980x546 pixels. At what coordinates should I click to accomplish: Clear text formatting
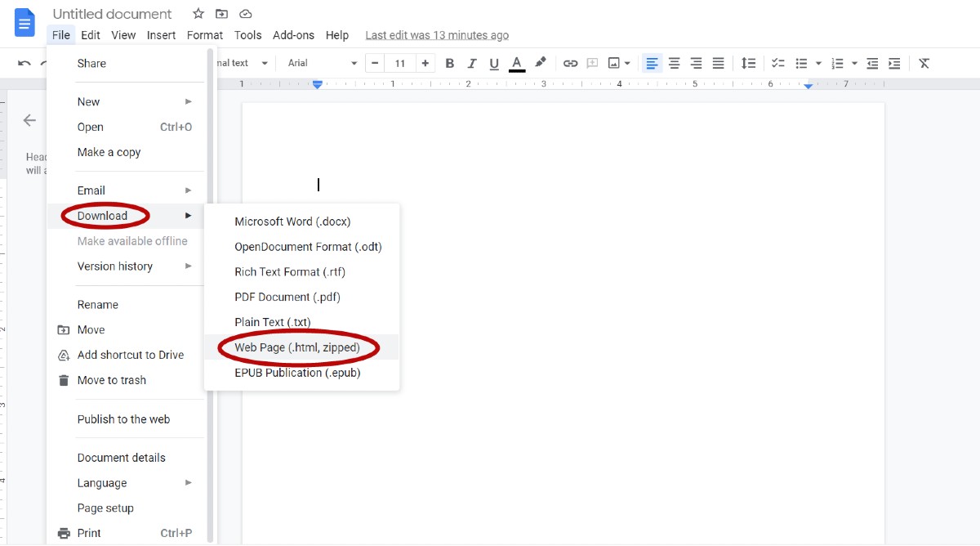click(x=924, y=63)
